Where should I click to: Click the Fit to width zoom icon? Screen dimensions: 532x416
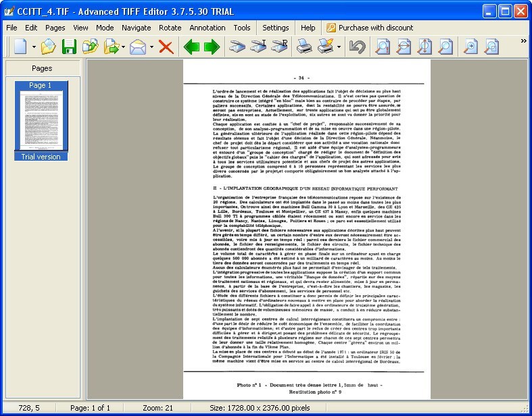(404, 47)
